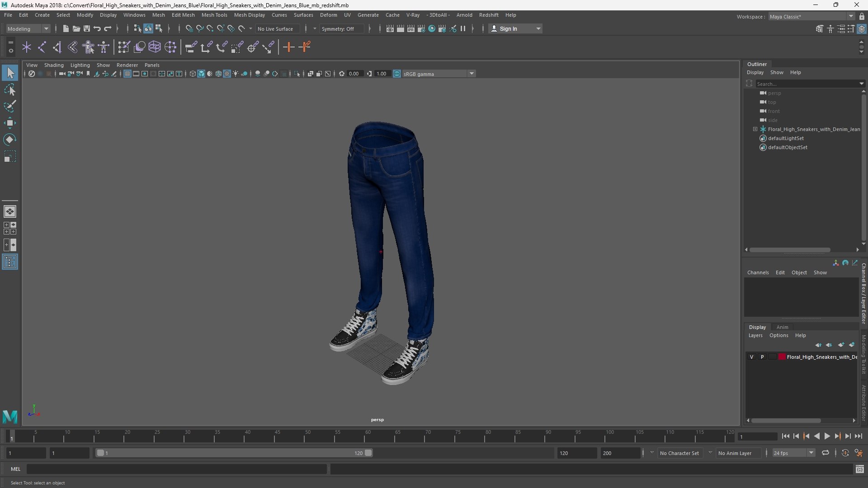Select the arrow Select tool in toolbox
Viewport: 868px width, 488px height.
(10, 73)
